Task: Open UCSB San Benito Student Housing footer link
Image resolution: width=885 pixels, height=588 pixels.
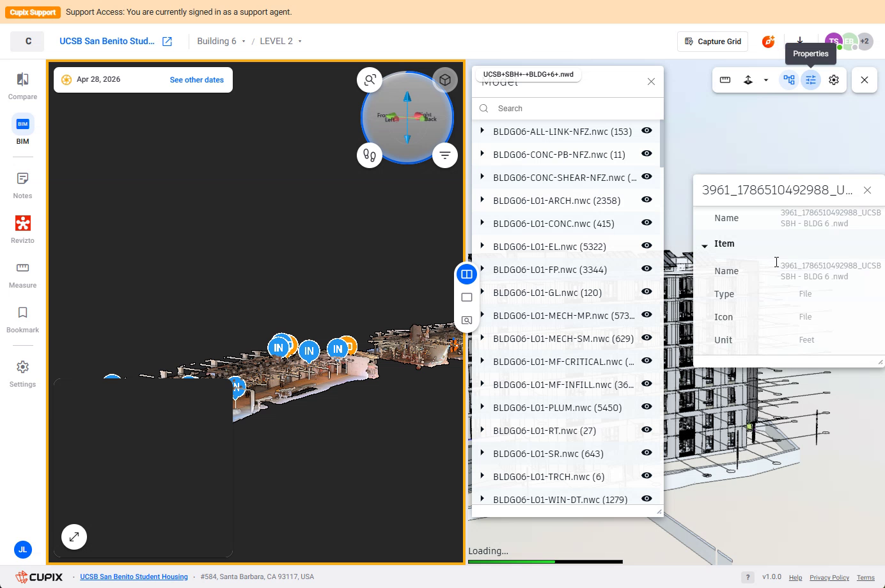Action: [134, 576]
